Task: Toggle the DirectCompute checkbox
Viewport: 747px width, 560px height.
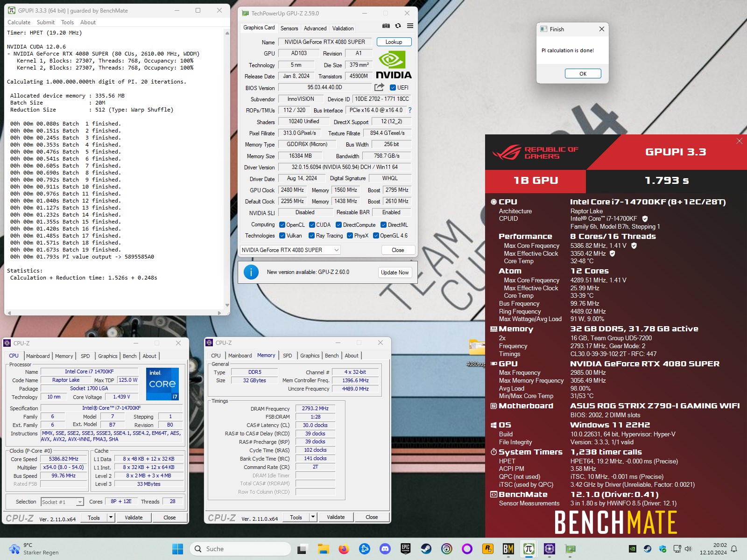Action: click(339, 225)
